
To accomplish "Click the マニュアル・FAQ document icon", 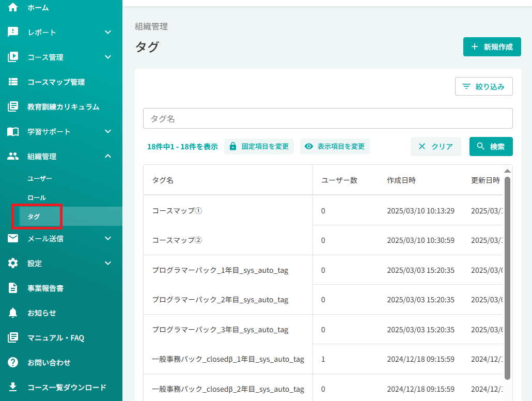I will [13, 337].
